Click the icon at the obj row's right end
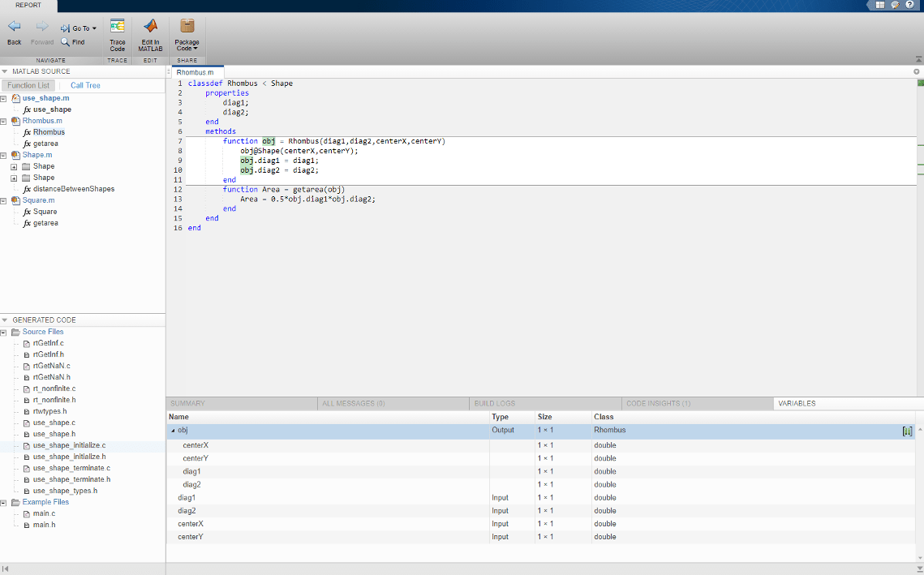 907,431
